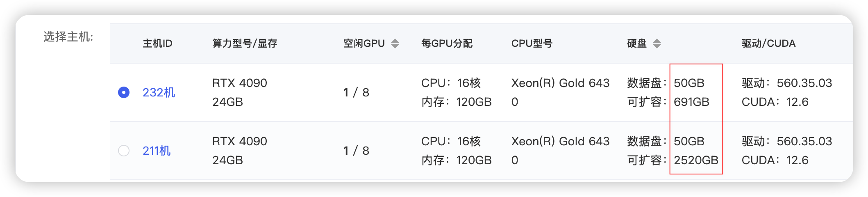
Task: Click the 主机ID column header
Action: pyautogui.click(x=157, y=44)
